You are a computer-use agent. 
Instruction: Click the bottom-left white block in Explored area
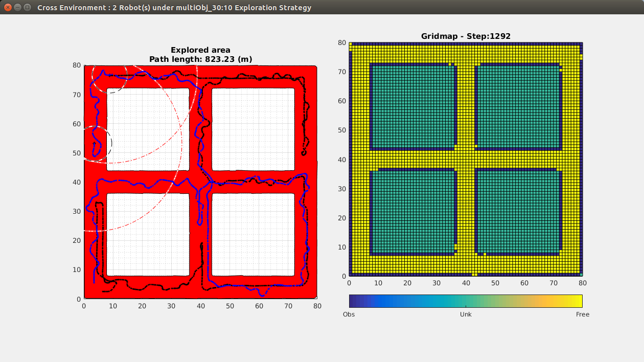click(148, 234)
